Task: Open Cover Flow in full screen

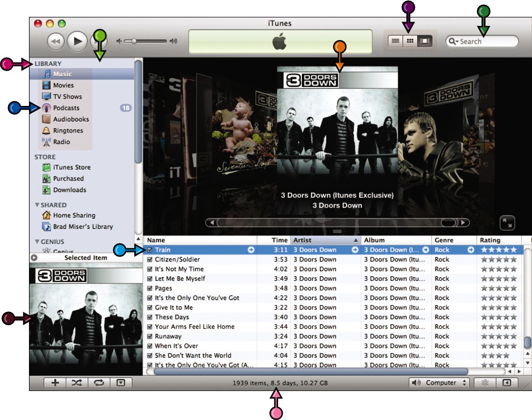Action: pyautogui.click(x=507, y=223)
